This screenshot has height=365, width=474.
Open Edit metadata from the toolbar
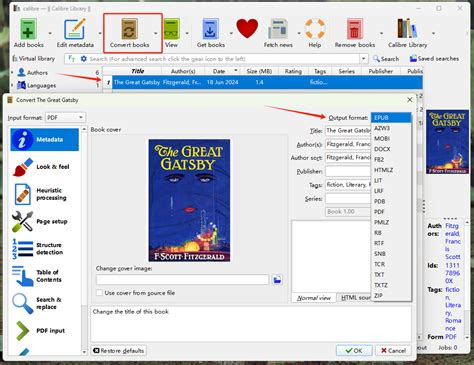click(75, 29)
